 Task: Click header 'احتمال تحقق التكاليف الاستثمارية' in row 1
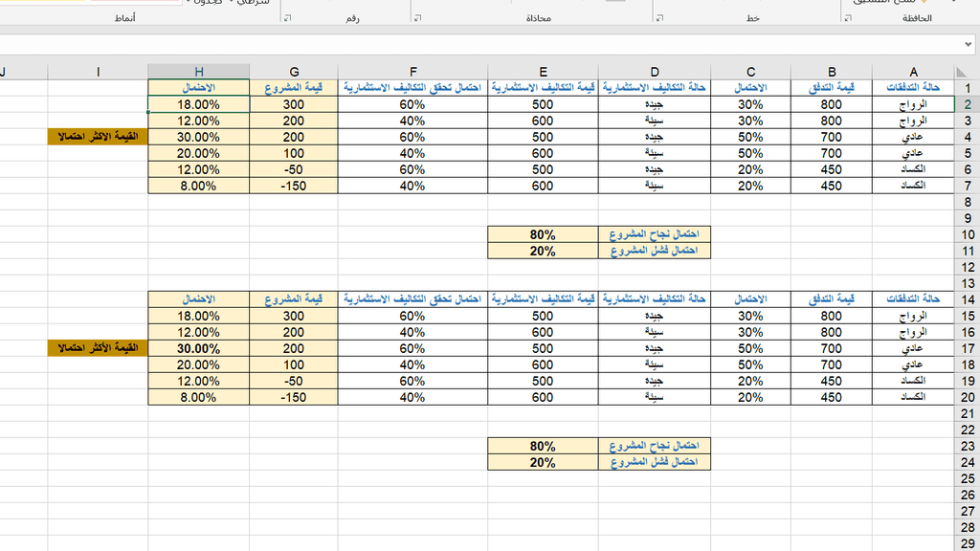pyautogui.click(x=412, y=88)
